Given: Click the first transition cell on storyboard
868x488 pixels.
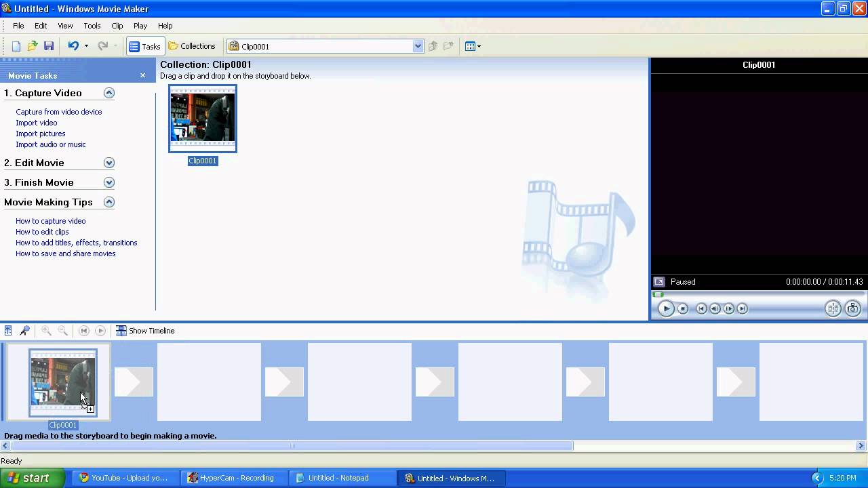Looking at the screenshot, I should 134,382.
